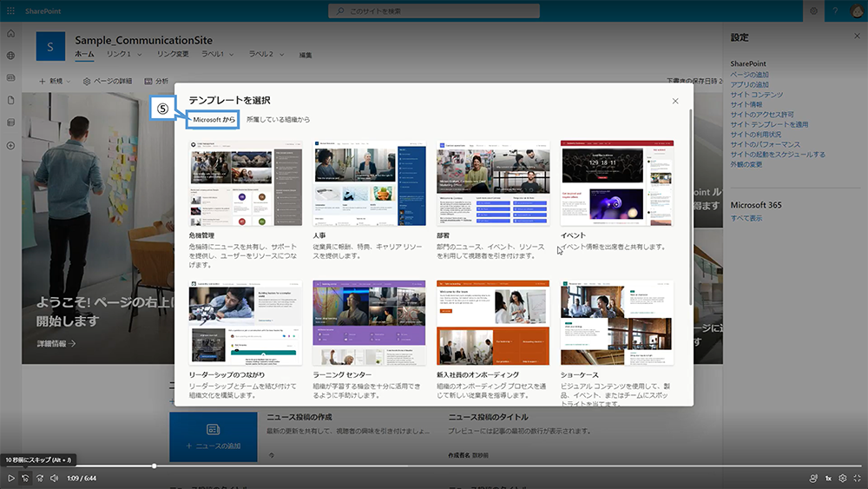Open 外観の変更 settings link
Viewport: 868px width, 489px height.
point(746,164)
